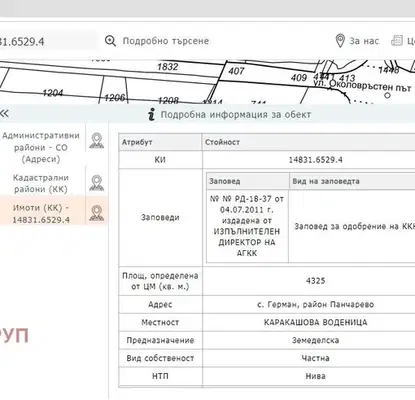Click Заповед за одобрение на КК text

click(x=354, y=226)
